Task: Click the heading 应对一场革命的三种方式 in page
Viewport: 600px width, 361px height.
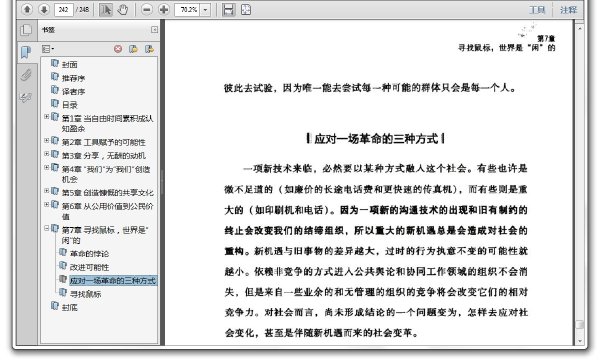Action: 376,139
